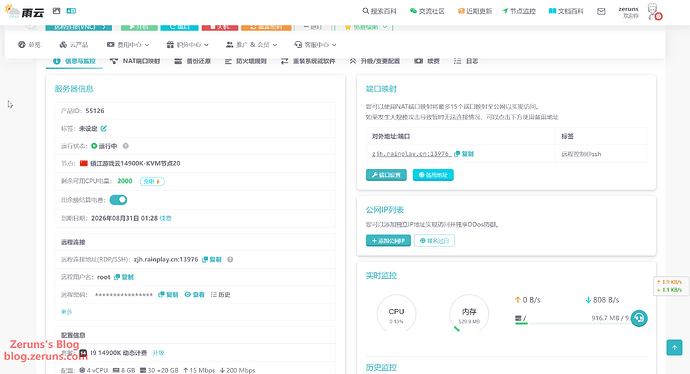
Task: Open the floating customer support headset icon
Action: 639,318
